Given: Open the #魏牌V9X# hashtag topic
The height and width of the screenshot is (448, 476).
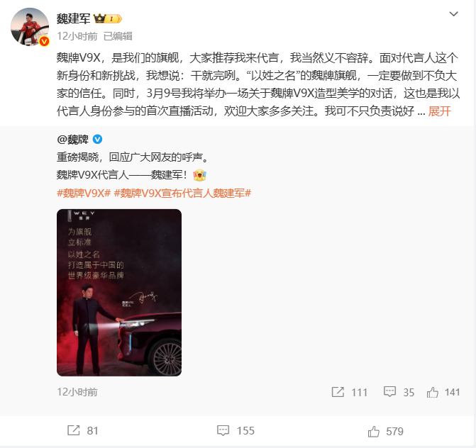Looking at the screenshot, I should (84, 193).
